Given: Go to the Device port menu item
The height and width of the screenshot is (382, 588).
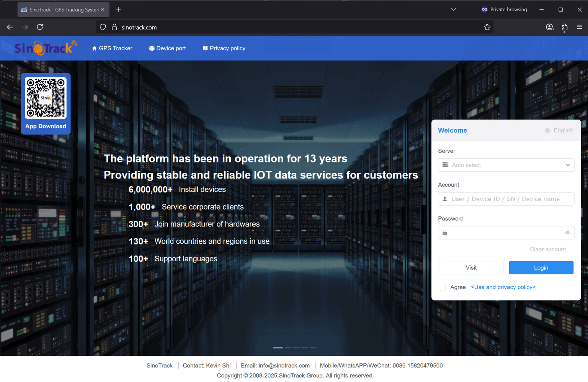Looking at the screenshot, I should pos(167,48).
